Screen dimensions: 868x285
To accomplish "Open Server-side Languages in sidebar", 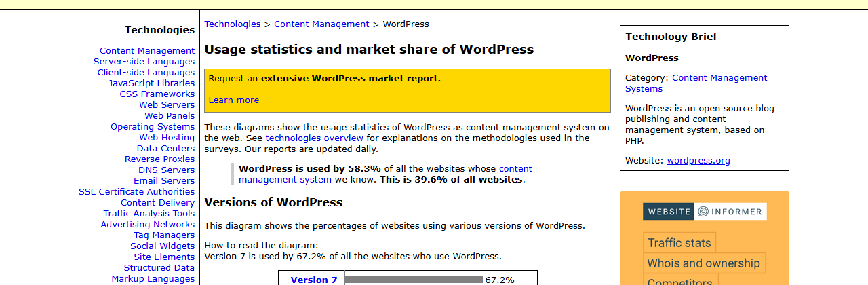I will 144,61.
